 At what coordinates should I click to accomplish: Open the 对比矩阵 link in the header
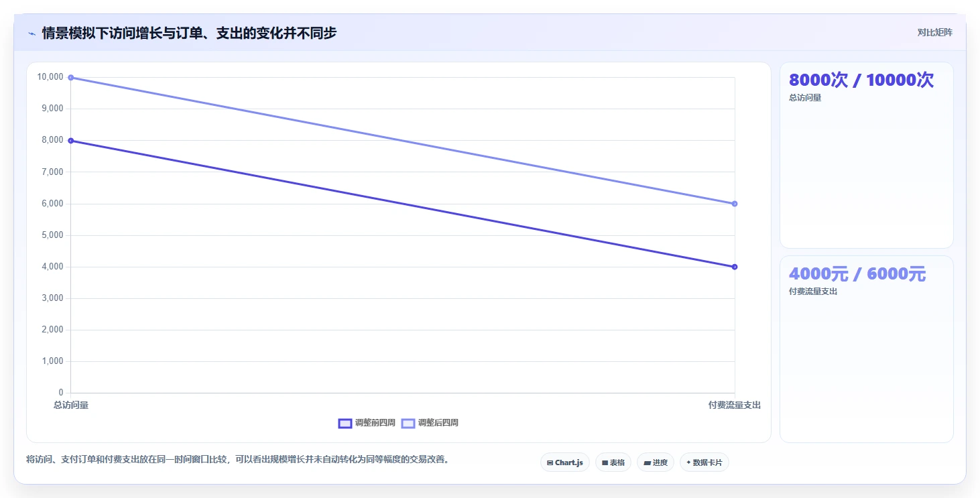point(934,32)
